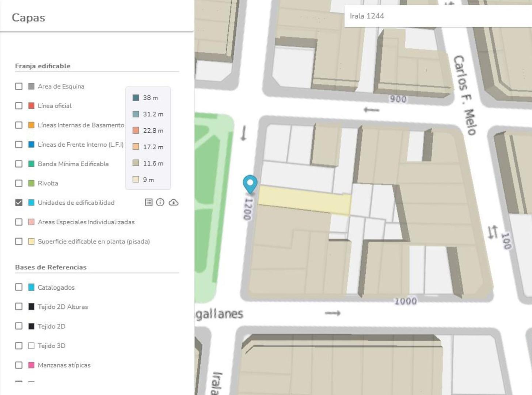Enable Líneas de Frente Interno layer
This screenshot has width=532, height=395.
click(x=19, y=144)
